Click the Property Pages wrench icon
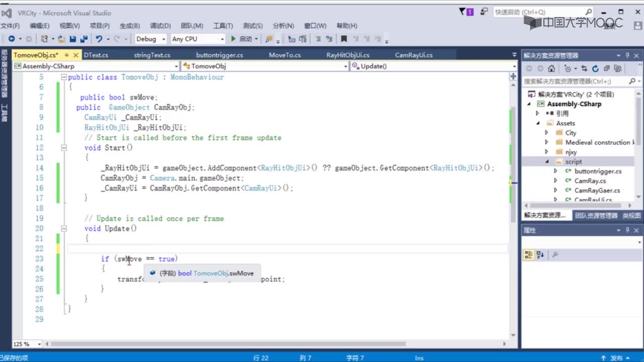Viewport: 644px width, 362px height. point(555,255)
